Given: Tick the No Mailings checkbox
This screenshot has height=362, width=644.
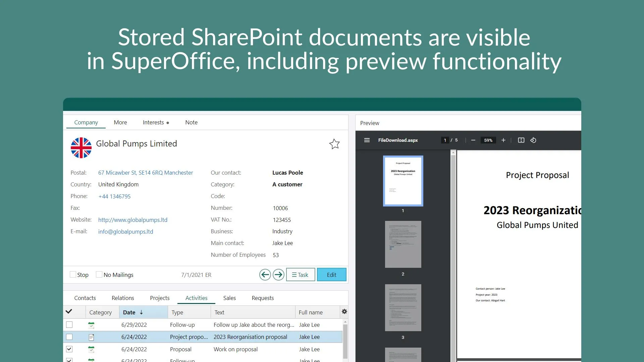Looking at the screenshot, I should click(x=99, y=275).
